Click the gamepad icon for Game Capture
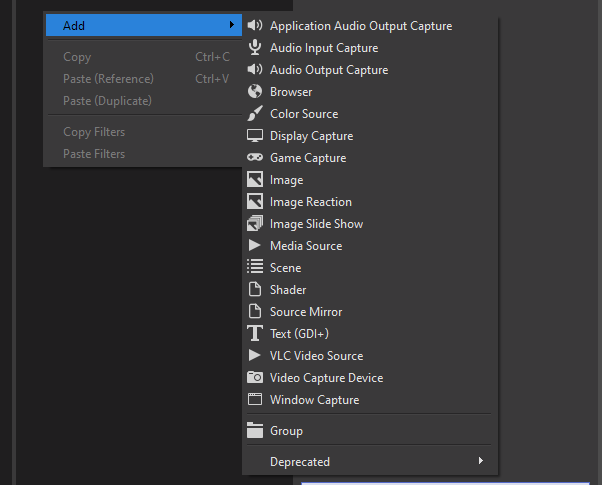Screen dimensions: 602x485 tap(255, 157)
